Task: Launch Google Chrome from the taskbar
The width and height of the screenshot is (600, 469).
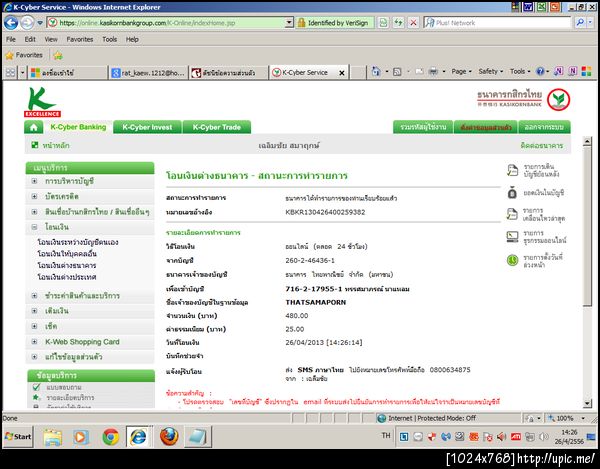Action: 111,436
